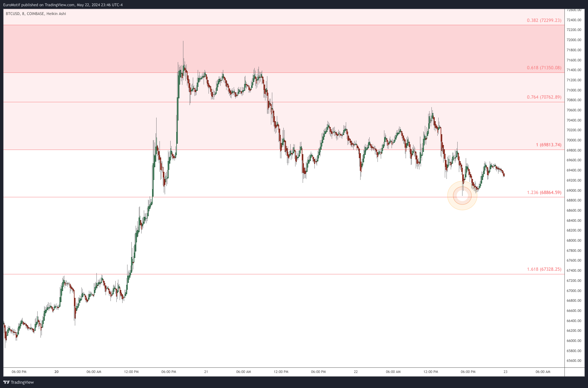This screenshot has height=388, width=588.
Task: Click the TradingView wordmark text
Action: pos(22,382)
